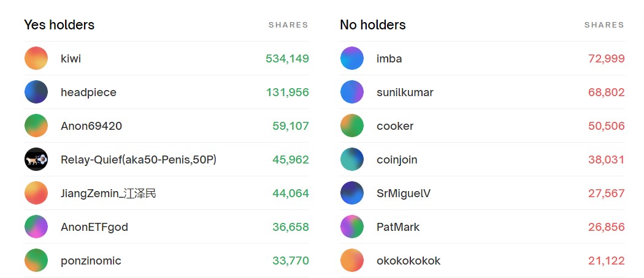Select the Relay-Quief(aka50-Penis,50P) holder name
This screenshot has height=278, width=644.
point(139,160)
